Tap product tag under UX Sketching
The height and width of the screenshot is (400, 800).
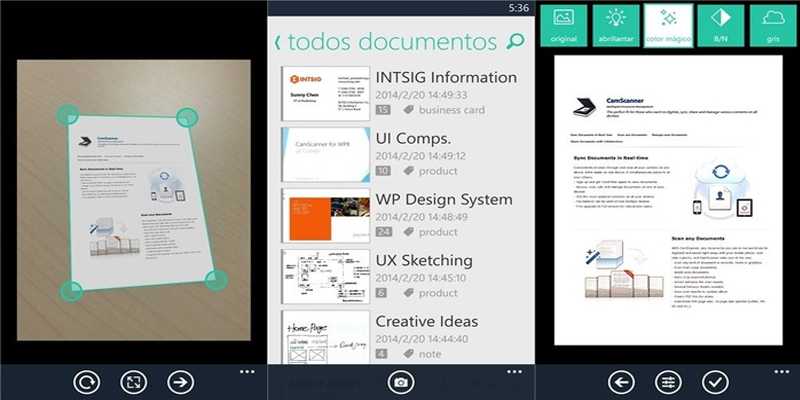430,293
